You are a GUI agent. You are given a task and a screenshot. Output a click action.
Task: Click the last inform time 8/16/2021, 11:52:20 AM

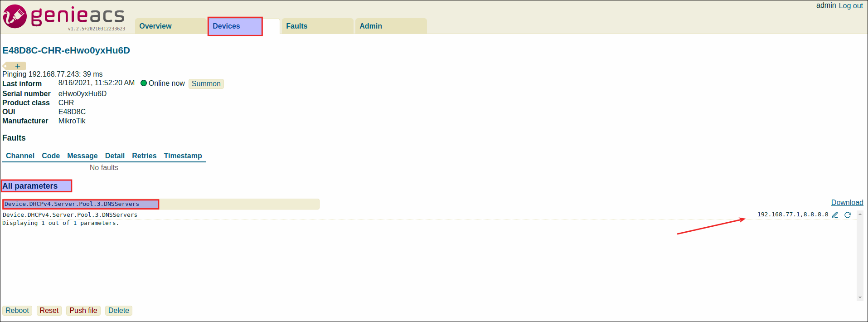(97, 83)
